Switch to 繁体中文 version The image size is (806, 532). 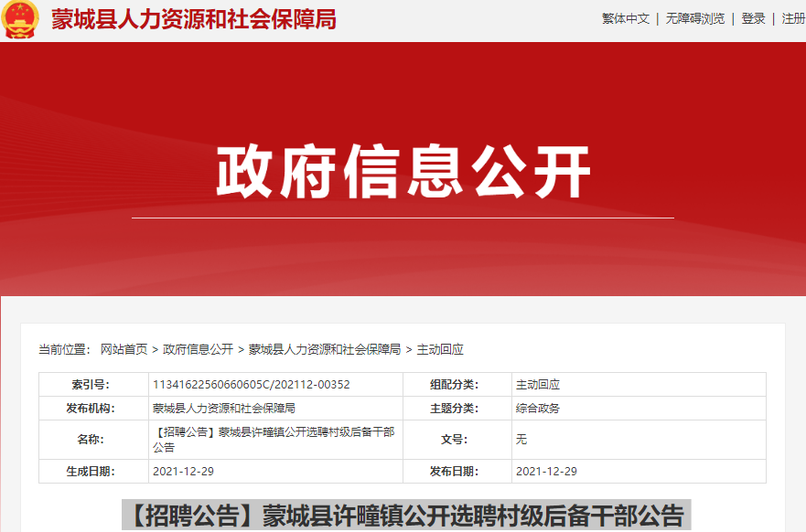[x=626, y=19]
